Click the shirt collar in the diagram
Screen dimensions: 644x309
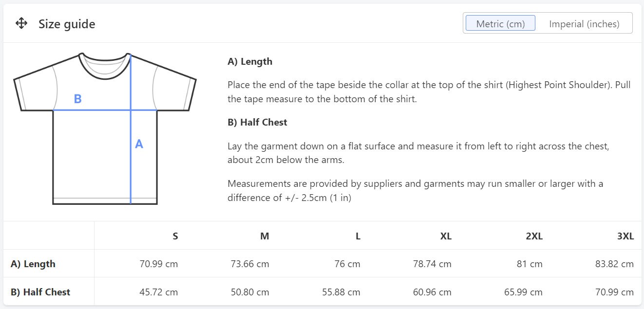[105, 65]
